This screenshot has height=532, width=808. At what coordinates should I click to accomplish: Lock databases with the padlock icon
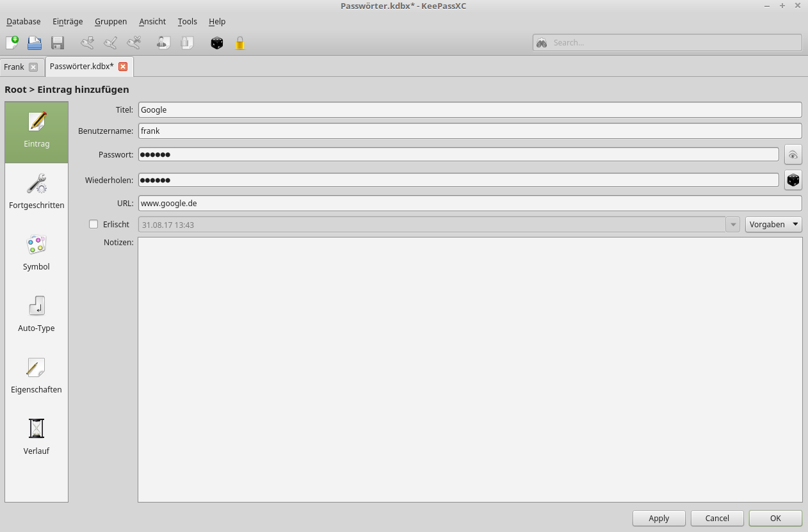click(240, 43)
